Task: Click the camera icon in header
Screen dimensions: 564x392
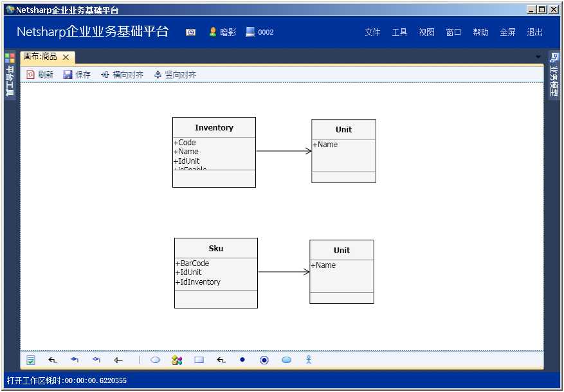Action: pos(190,32)
